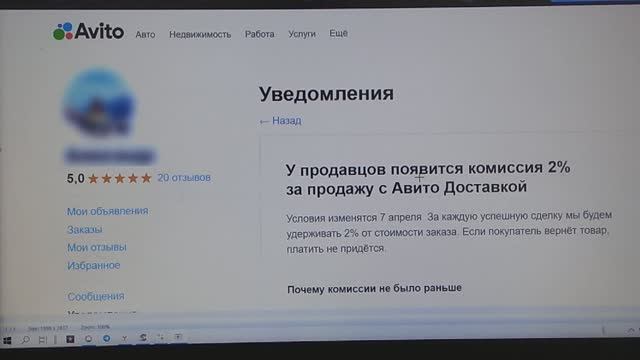
Task: Open Сообщения section
Action: (96, 296)
